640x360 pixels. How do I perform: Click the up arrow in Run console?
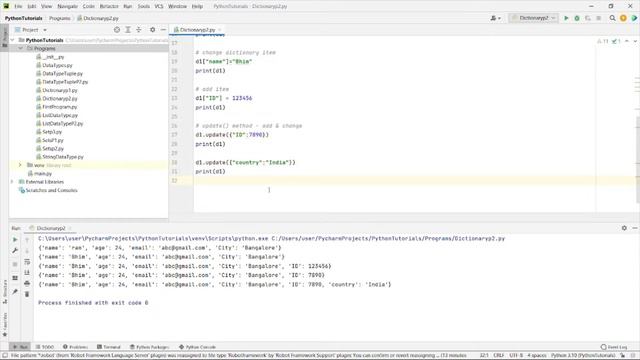[x=27, y=240]
